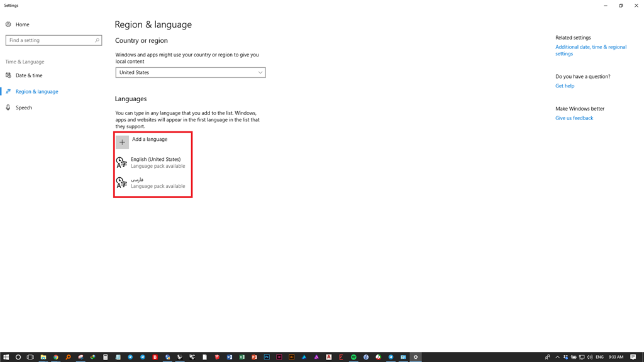Open the Date & time settings page

[x=29, y=75]
